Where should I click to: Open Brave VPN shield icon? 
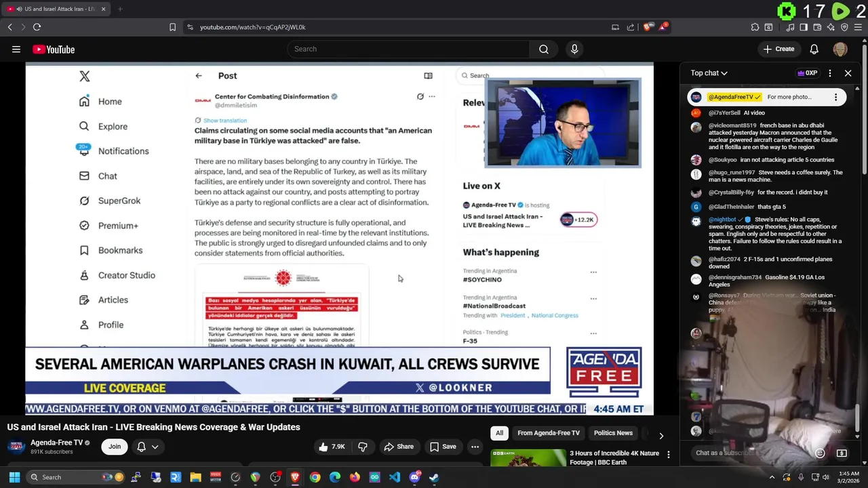pos(844,27)
